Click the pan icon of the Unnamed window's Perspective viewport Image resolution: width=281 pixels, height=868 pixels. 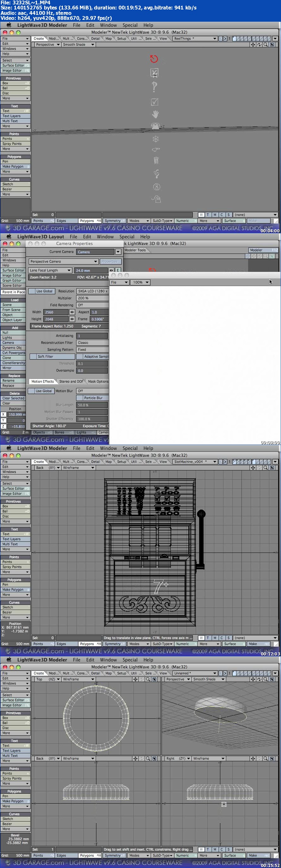click(253, 679)
